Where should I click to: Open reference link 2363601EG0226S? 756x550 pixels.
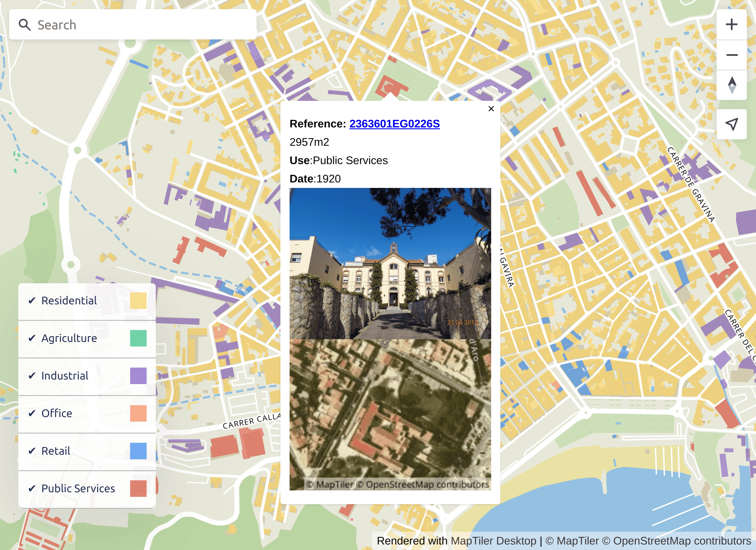coord(394,123)
